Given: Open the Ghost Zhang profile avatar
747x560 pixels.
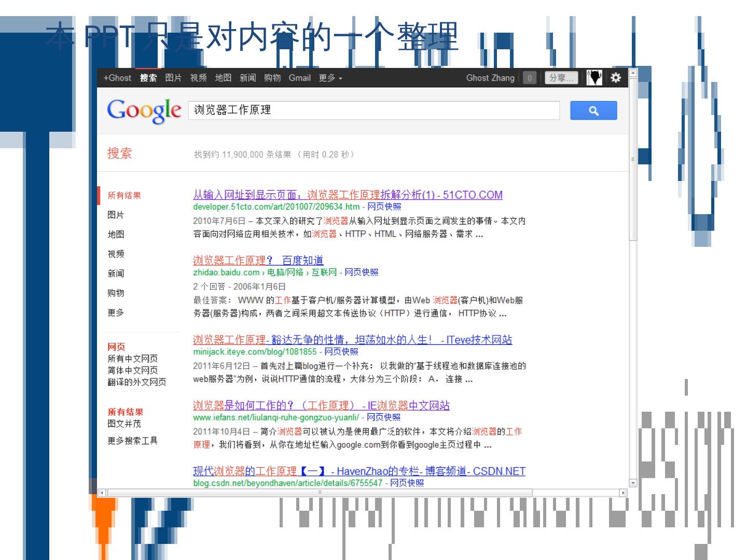Looking at the screenshot, I should [594, 78].
